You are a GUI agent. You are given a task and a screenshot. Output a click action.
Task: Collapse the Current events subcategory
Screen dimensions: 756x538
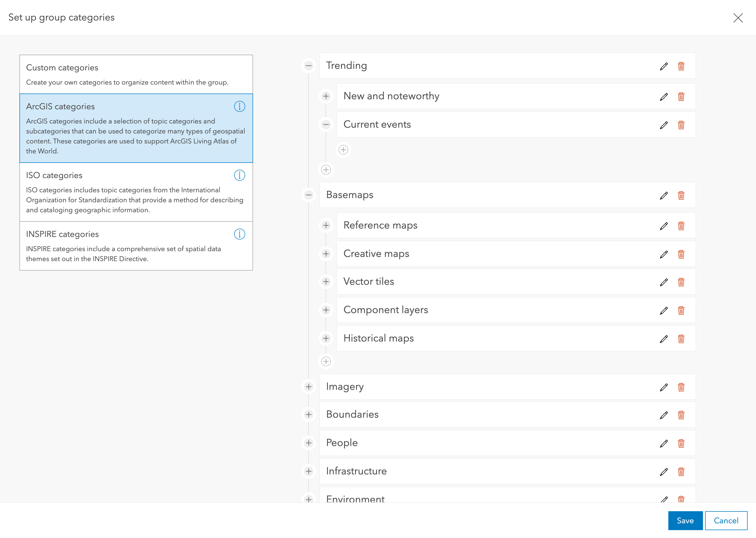(326, 125)
